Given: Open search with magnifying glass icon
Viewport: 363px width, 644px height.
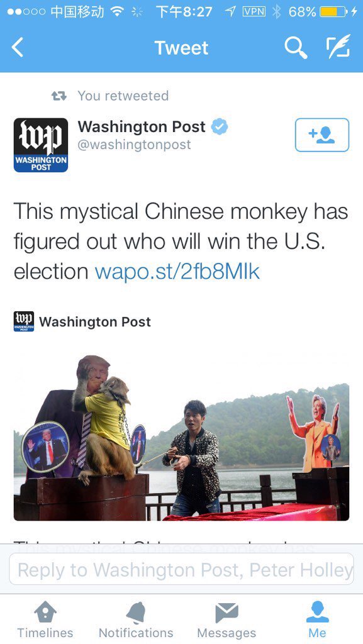Looking at the screenshot, I should pos(296,47).
